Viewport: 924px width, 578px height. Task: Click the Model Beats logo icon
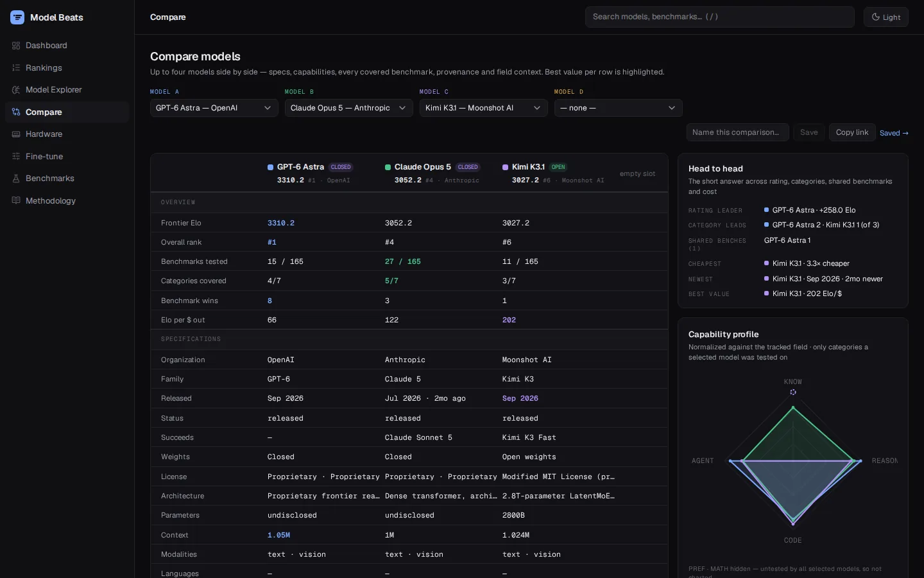coord(17,17)
